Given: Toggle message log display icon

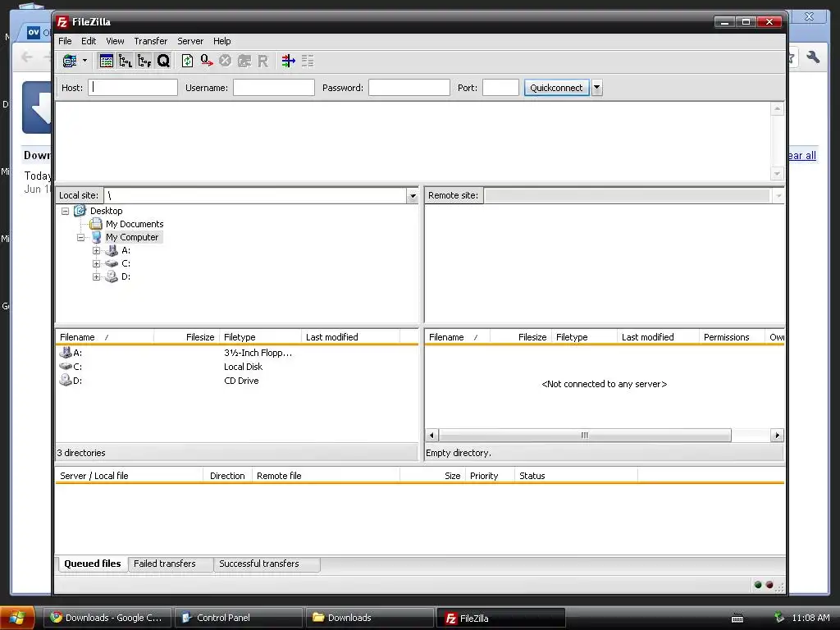Looking at the screenshot, I should coord(106,61).
